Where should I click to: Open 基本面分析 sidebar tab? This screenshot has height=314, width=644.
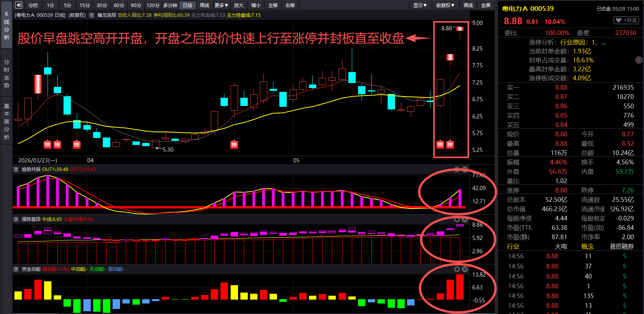pyautogui.click(x=7, y=122)
